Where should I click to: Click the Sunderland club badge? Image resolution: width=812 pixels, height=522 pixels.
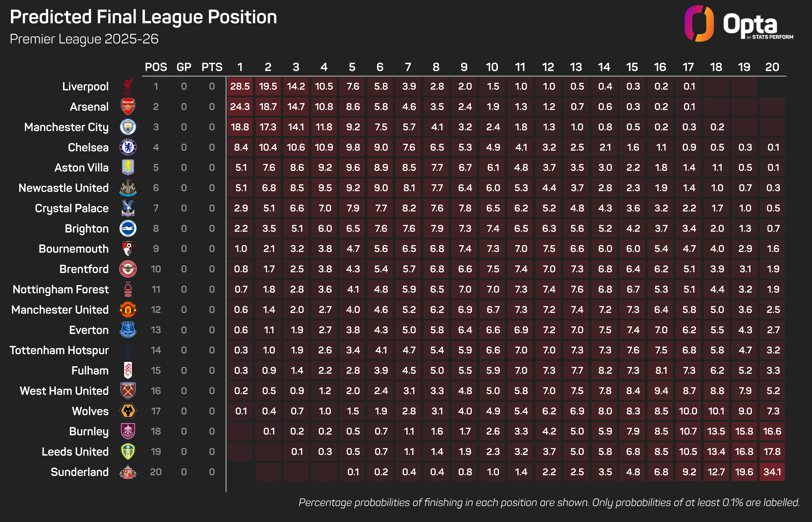pos(128,472)
